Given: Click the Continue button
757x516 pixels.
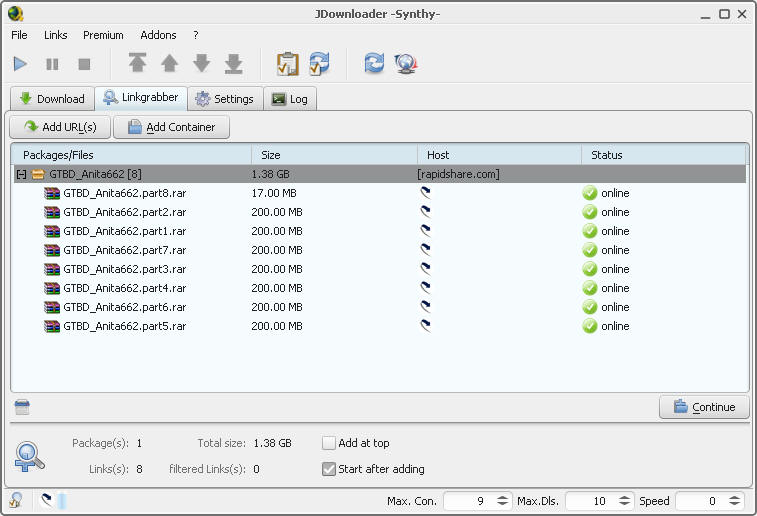Looking at the screenshot, I should (704, 407).
